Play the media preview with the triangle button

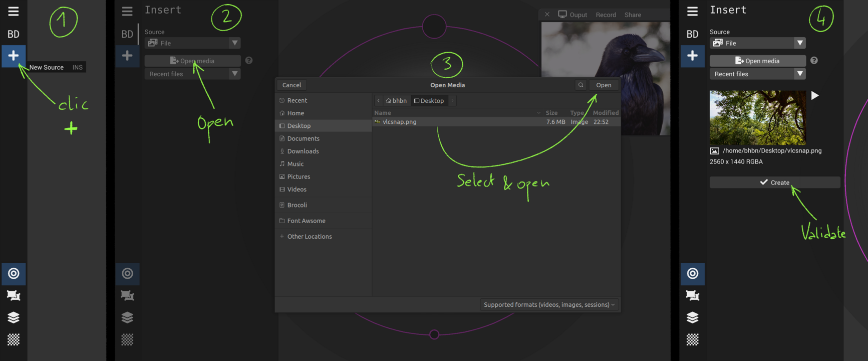815,96
